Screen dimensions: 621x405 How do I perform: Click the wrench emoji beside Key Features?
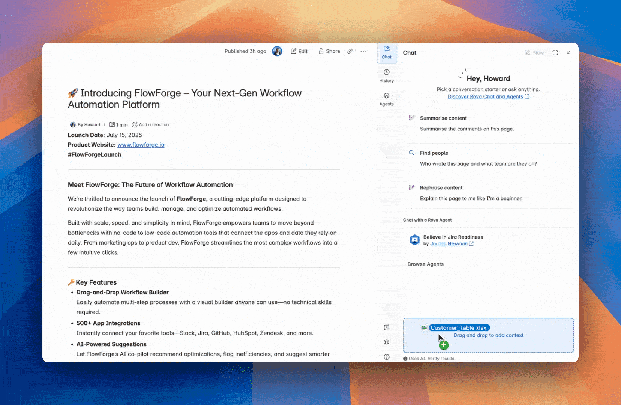pyautogui.click(x=71, y=282)
